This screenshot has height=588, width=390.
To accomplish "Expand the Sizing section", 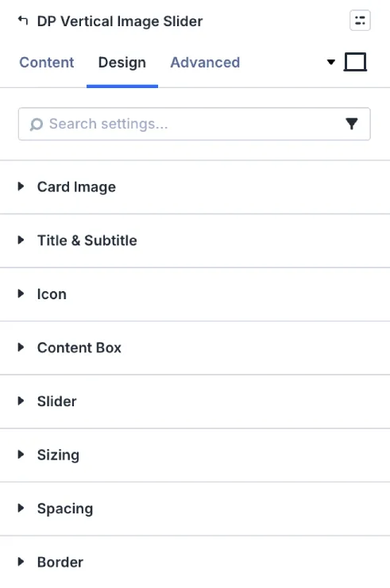I will point(195,455).
